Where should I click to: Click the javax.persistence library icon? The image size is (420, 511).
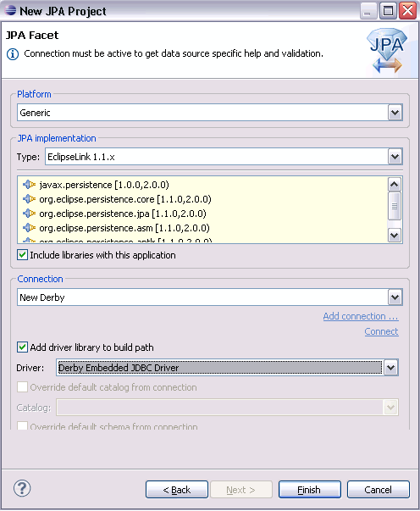point(29,185)
